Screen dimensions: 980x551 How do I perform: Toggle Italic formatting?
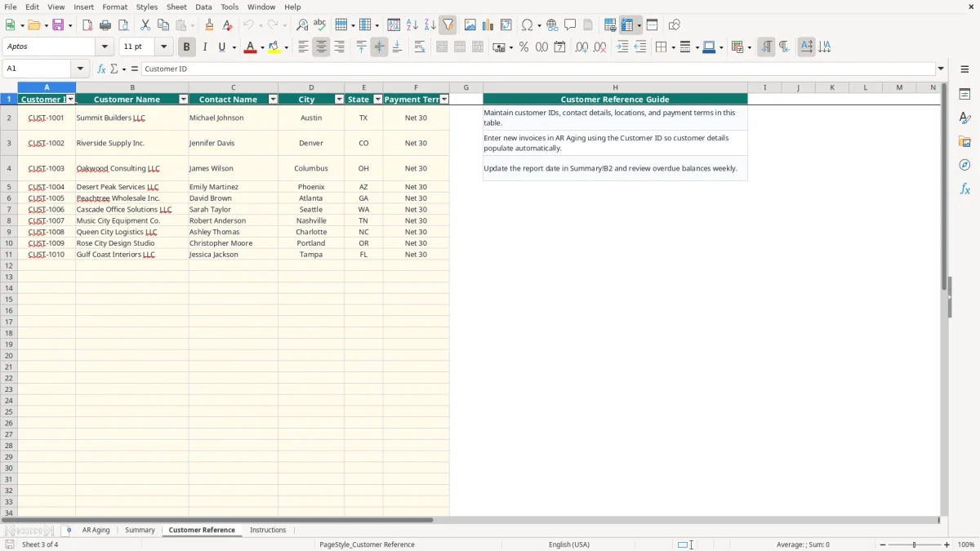(204, 47)
